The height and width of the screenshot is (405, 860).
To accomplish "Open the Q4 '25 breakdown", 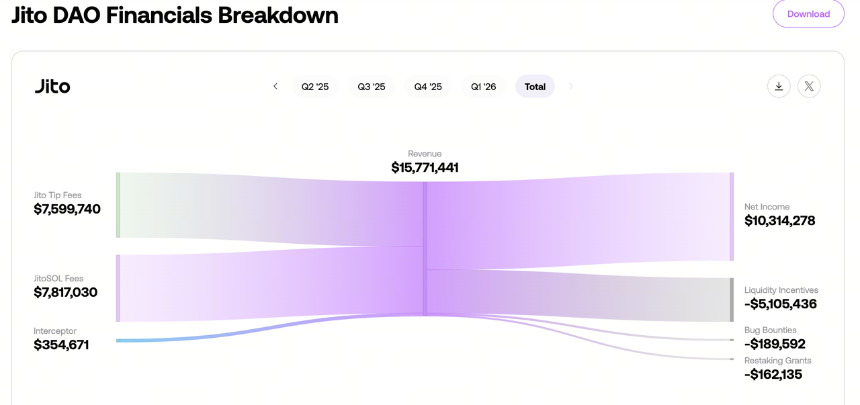I will (x=428, y=86).
